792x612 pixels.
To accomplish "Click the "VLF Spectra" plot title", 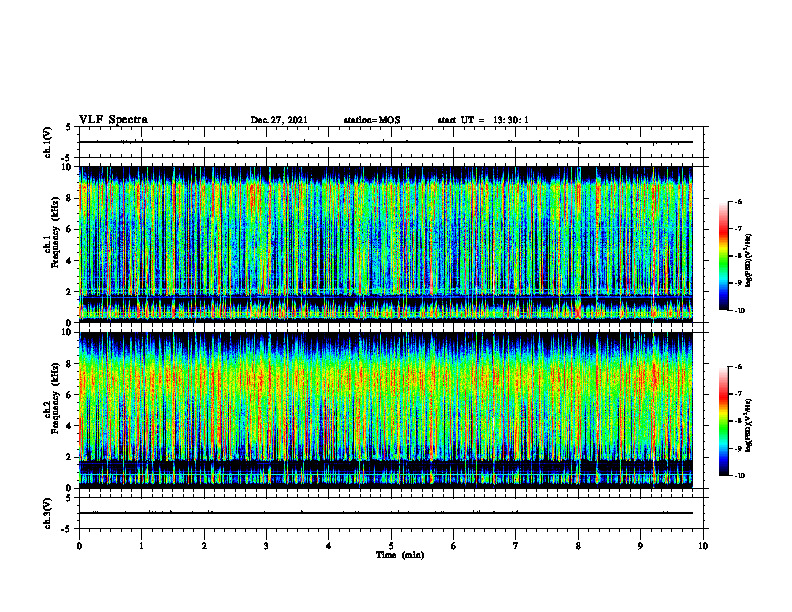I will [113, 120].
